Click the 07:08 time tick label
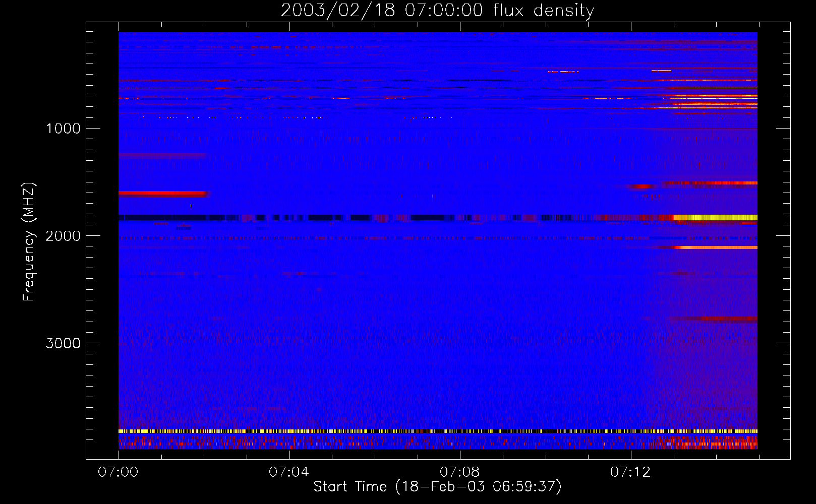Screen dimensions: 816x504 click(460, 472)
